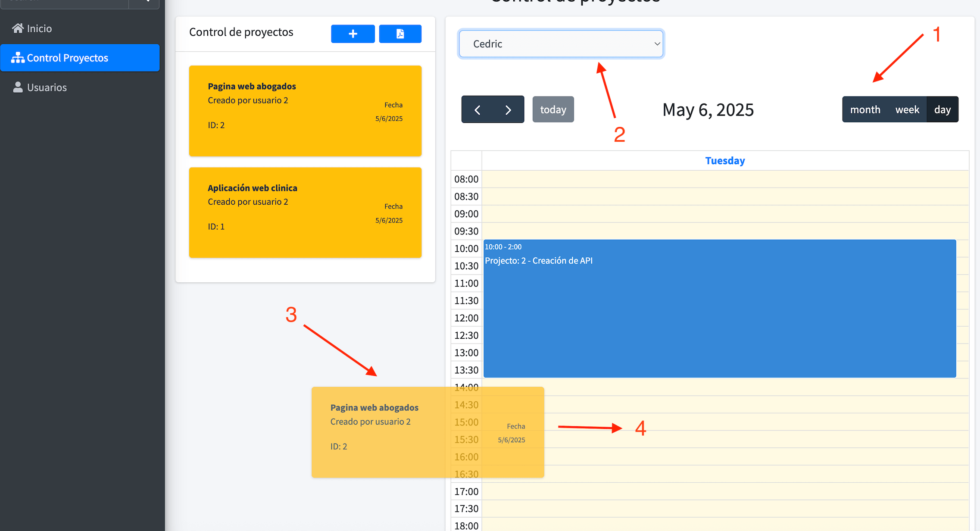The height and width of the screenshot is (531, 980).
Task: Add a new project with plus button
Action: [353, 34]
